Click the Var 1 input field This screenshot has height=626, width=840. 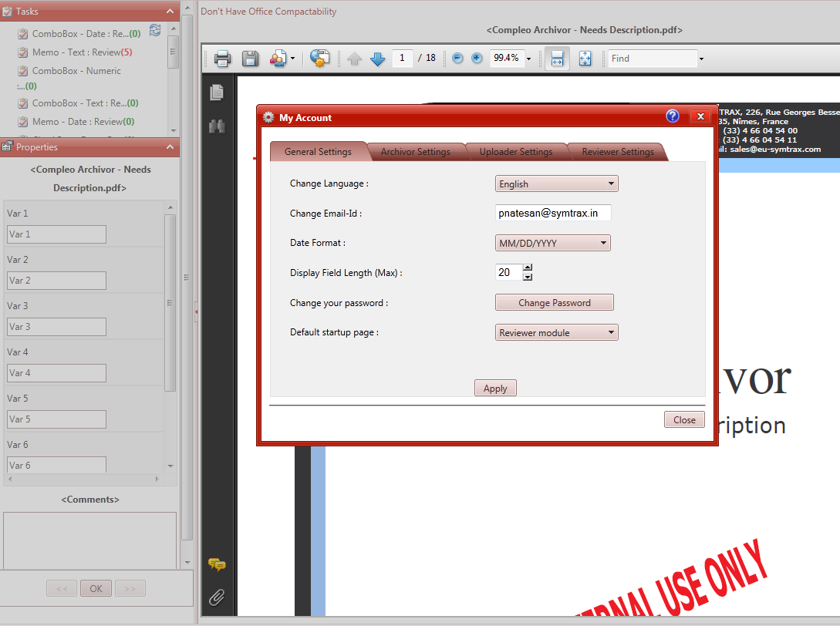[56, 234]
